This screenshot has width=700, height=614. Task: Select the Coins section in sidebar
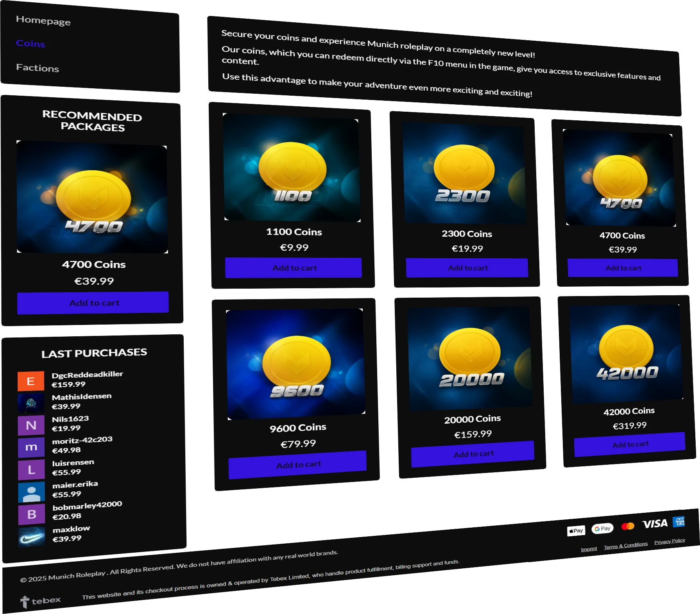[30, 44]
